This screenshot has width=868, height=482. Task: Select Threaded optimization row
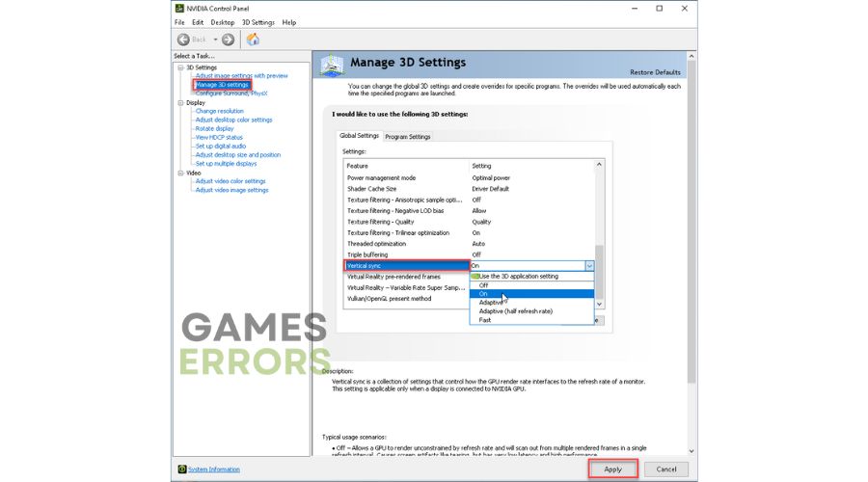469,244
